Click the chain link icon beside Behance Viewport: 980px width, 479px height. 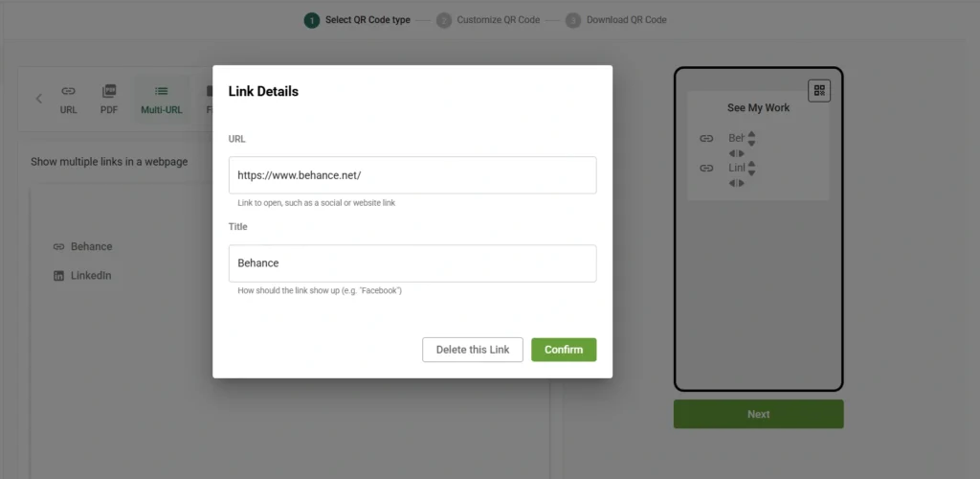58,246
